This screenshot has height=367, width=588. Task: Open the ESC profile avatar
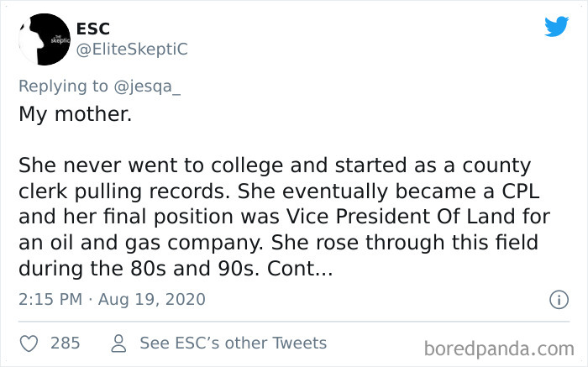[43, 39]
